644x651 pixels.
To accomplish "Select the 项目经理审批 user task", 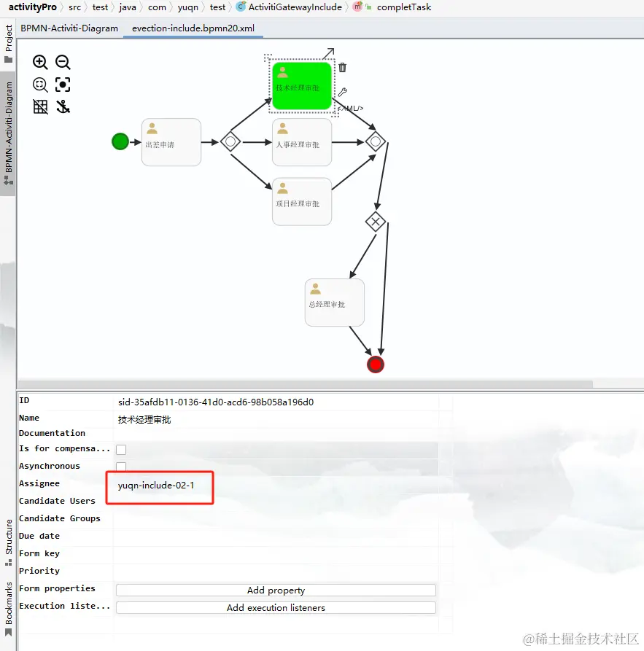I will pyautogui.click(x=302, y=201).
